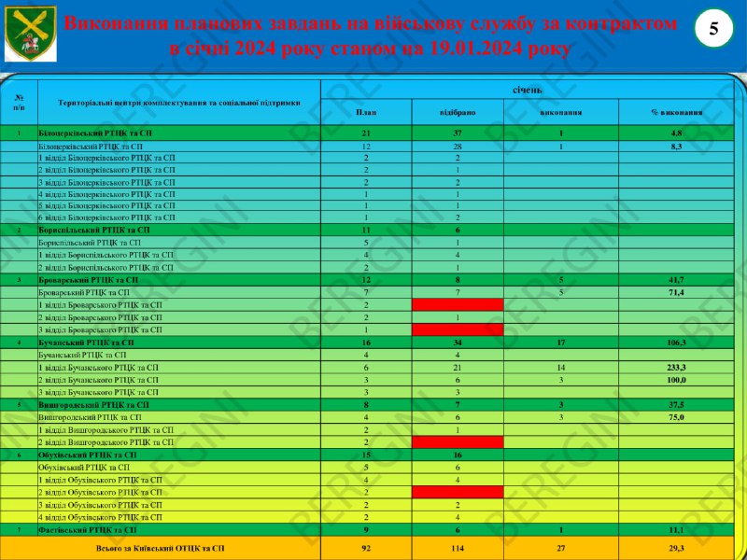Click the percentage value '11,1'
Viewport: 747px width, 560px height.
676,530
